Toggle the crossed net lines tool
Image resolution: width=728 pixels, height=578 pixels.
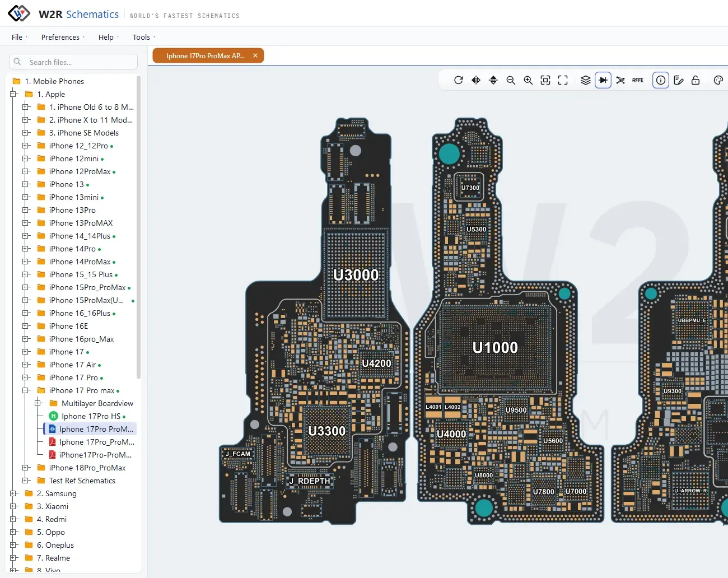(x=620, y=80)
